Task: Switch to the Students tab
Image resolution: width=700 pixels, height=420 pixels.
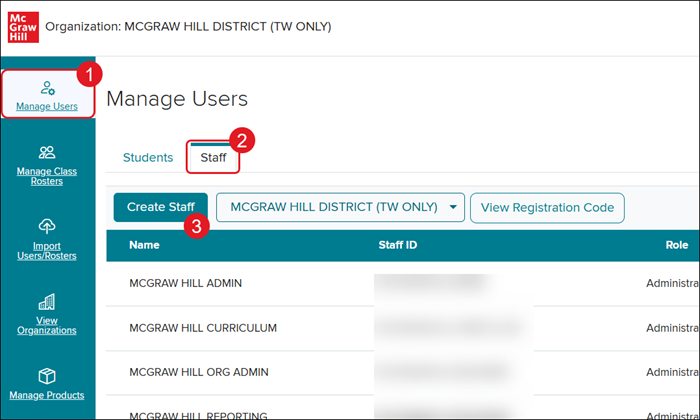Action: [147, 158]
